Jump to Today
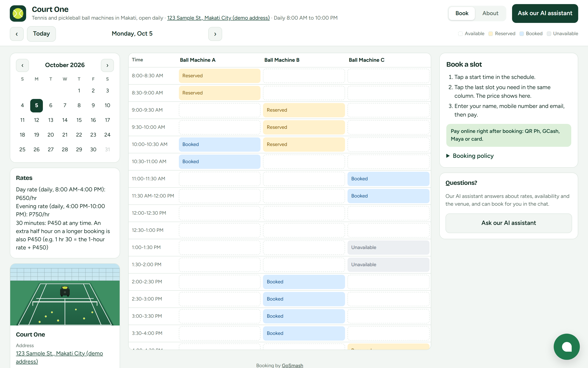588x368 pixels. [41, 34]
